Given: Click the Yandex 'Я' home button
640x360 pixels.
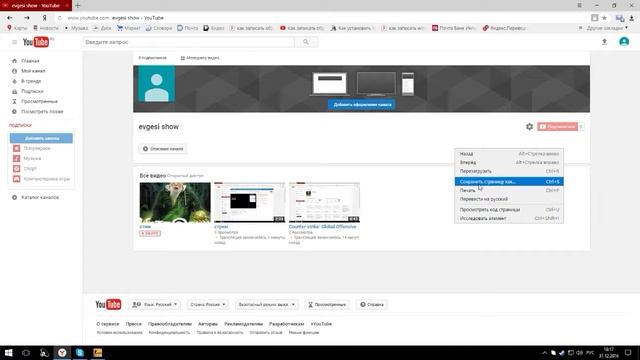Looking at the screenshot, I should pos(44,18).
